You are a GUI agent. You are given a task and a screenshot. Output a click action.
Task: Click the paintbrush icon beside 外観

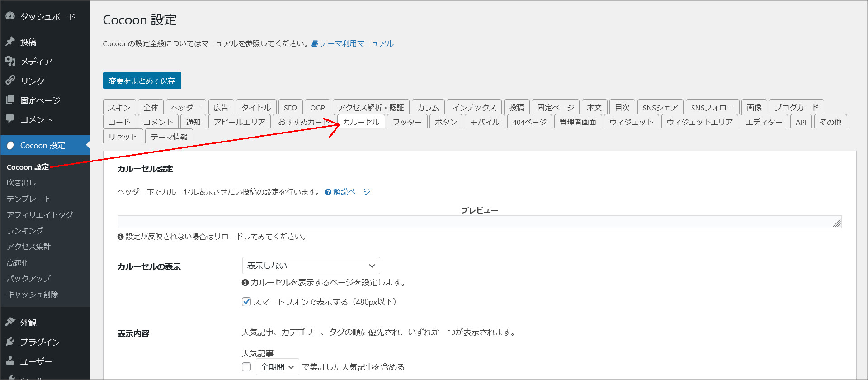pos(10,322)
